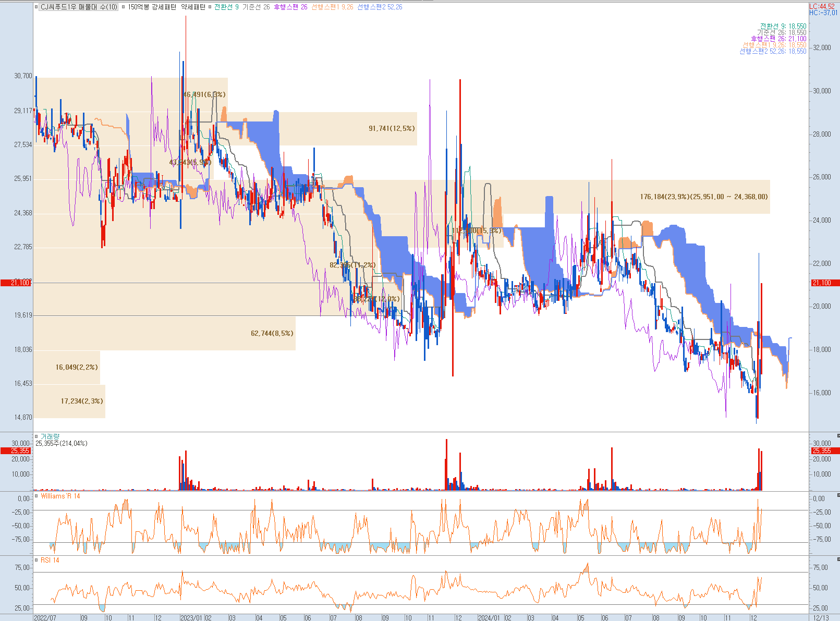Screen dimensions: 840x621
Task: Click the corner icon of the RSI panel
Action: (x=838, y=559)
